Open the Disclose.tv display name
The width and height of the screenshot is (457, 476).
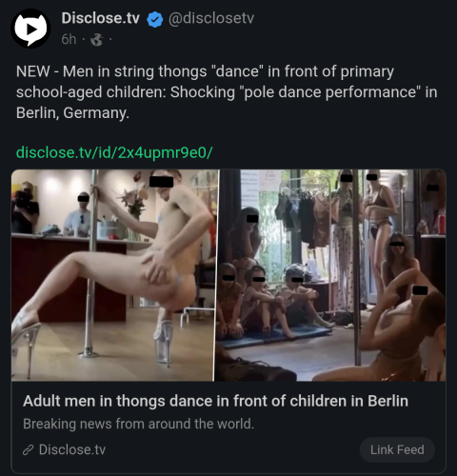(100, 18)
